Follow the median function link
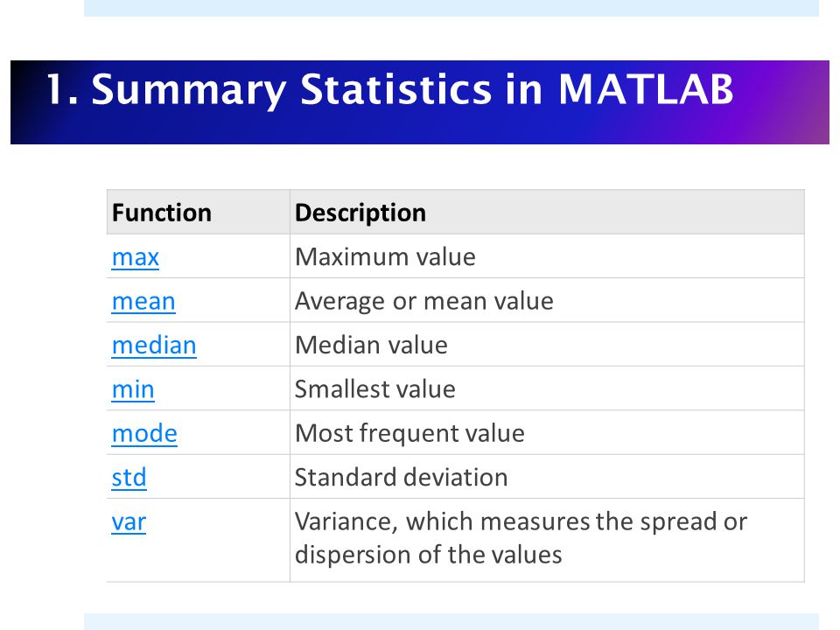840x630 pixels. (x=154, y=345)
